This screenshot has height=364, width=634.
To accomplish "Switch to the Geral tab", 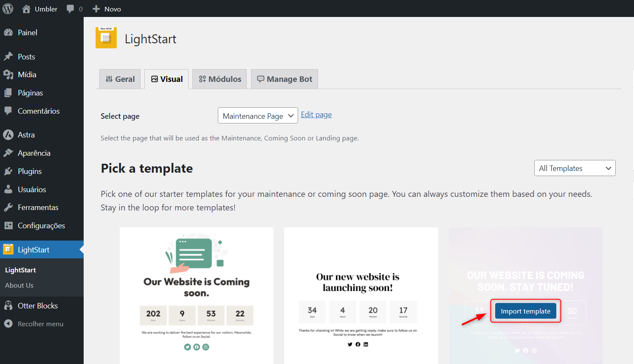I will 120,79.
